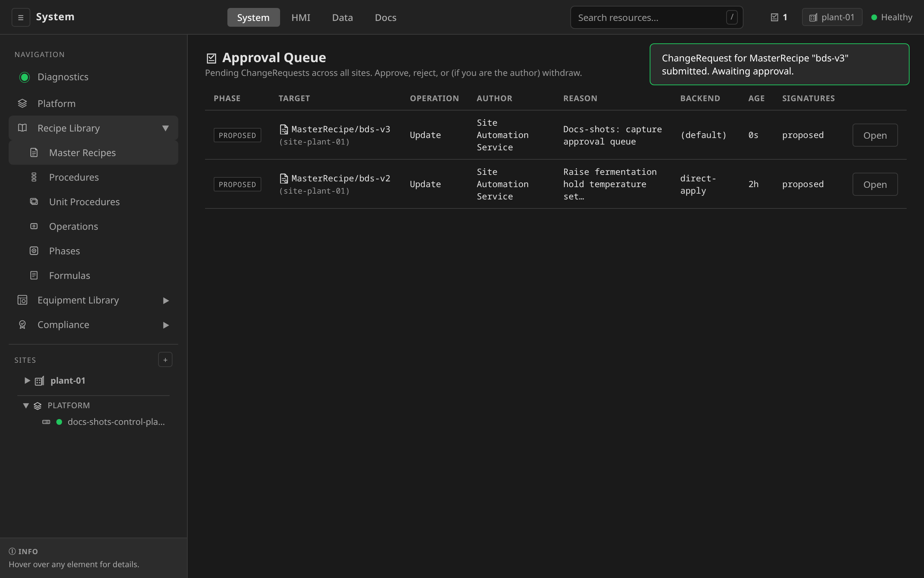
Task: Toggle the hamburger sidebar menu button
Action: coord(21,17)
